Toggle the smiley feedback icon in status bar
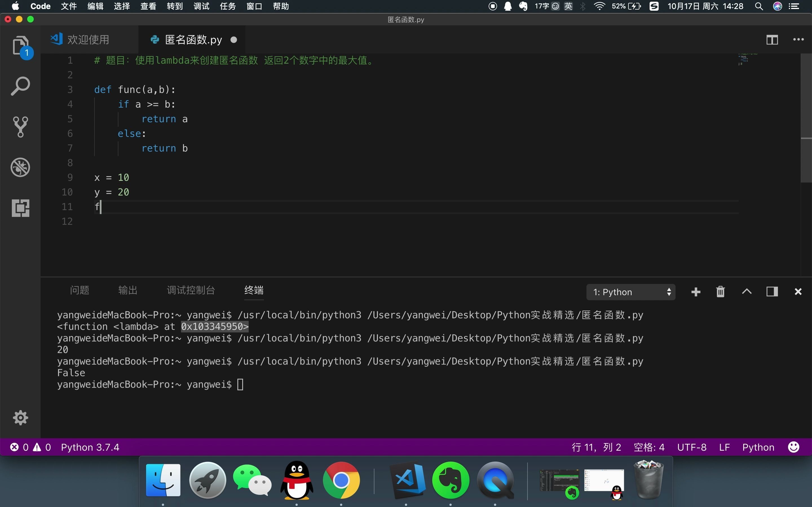The image size is (812, 507). click(x=793, y=447)
